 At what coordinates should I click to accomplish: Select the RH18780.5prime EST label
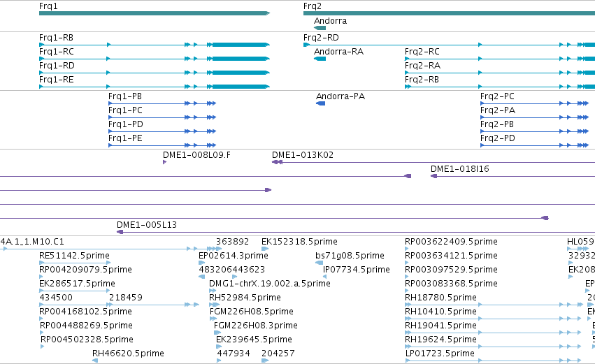[x=441, y=298]
